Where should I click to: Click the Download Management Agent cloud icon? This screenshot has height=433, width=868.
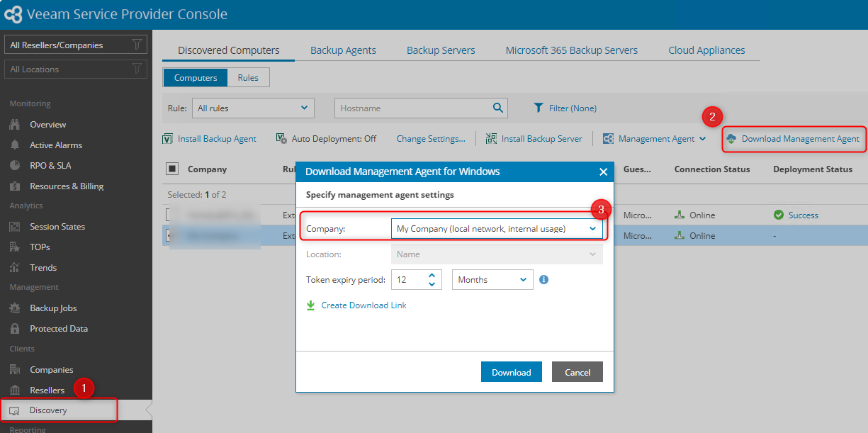[x=731, y=139]
